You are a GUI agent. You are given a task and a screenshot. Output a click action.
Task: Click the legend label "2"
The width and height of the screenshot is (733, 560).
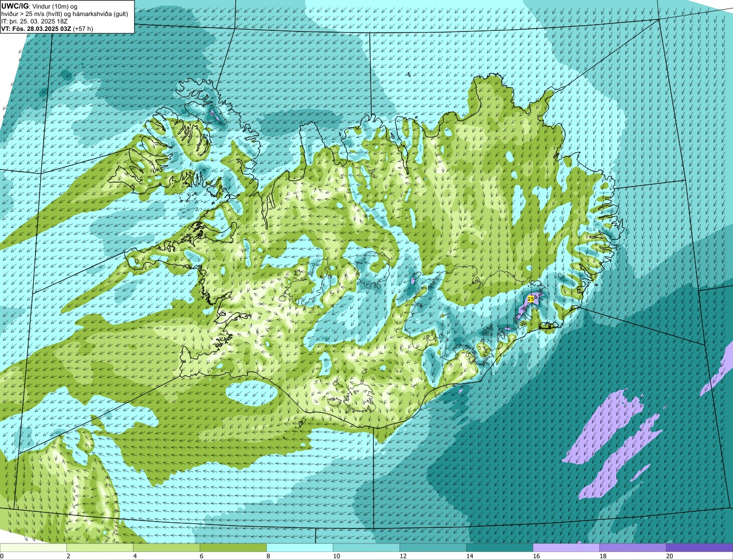(x=68, y=556)
